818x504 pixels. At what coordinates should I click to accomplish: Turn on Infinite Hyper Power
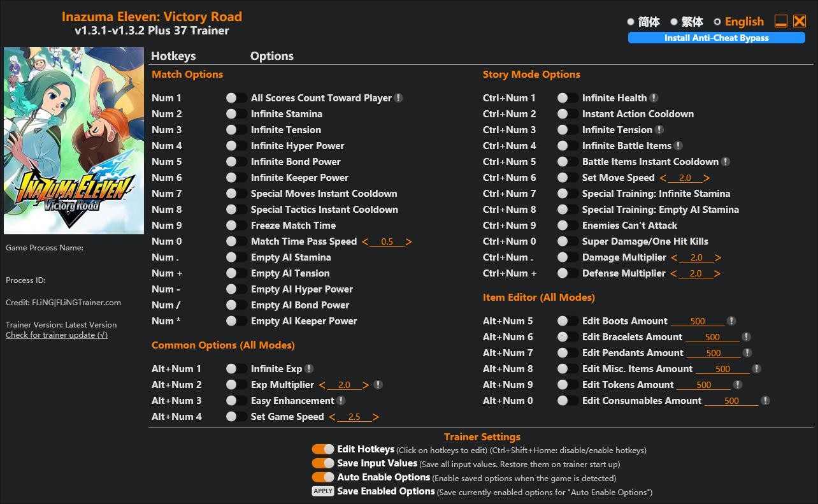236,146
